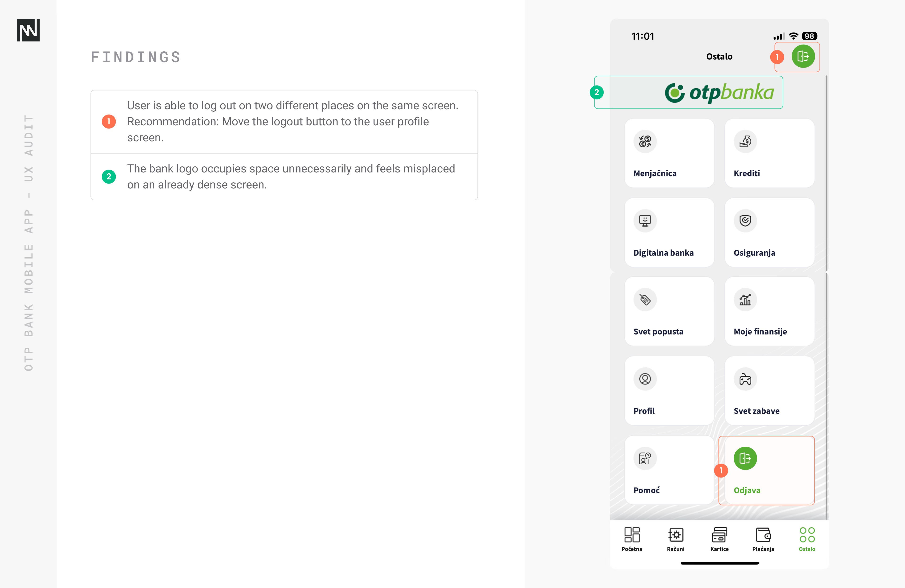Tap the Svet popusta tag icon
The width and height of the screenshot is (905, 588).
coord(645,299)
